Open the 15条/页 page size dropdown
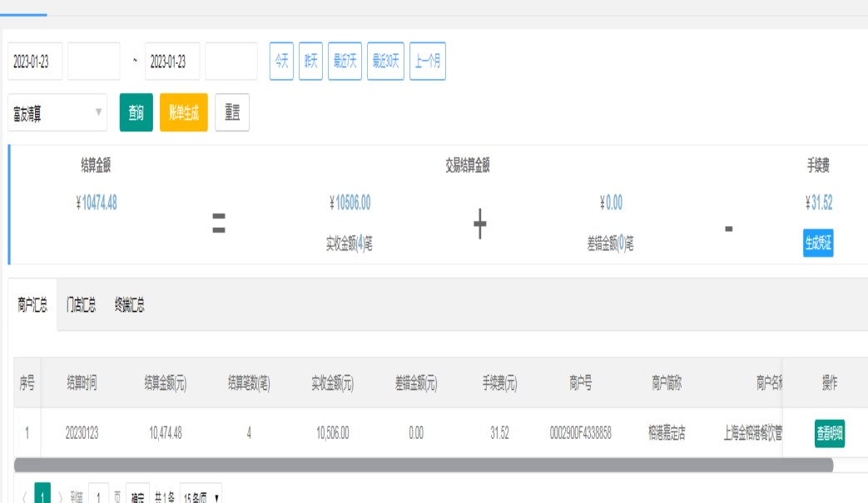 coord(201,497)
